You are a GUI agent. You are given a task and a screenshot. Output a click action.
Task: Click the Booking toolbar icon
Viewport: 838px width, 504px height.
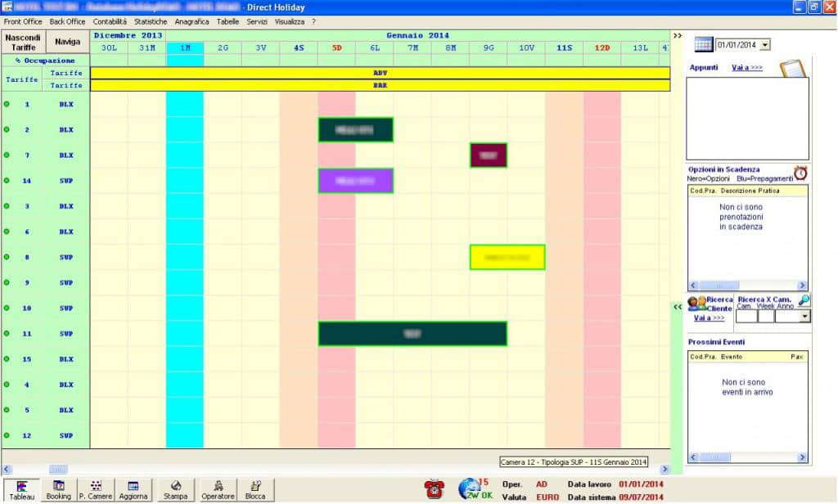tap(58, 490)
